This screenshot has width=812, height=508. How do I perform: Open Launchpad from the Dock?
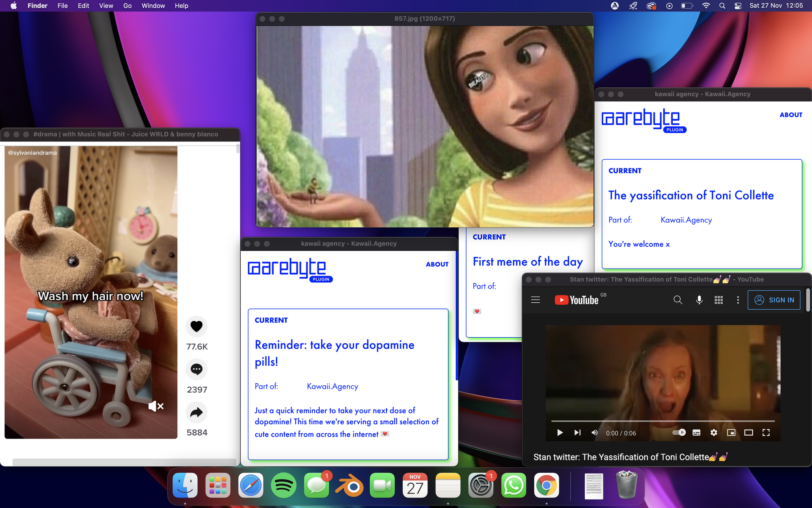coord(218,485)
